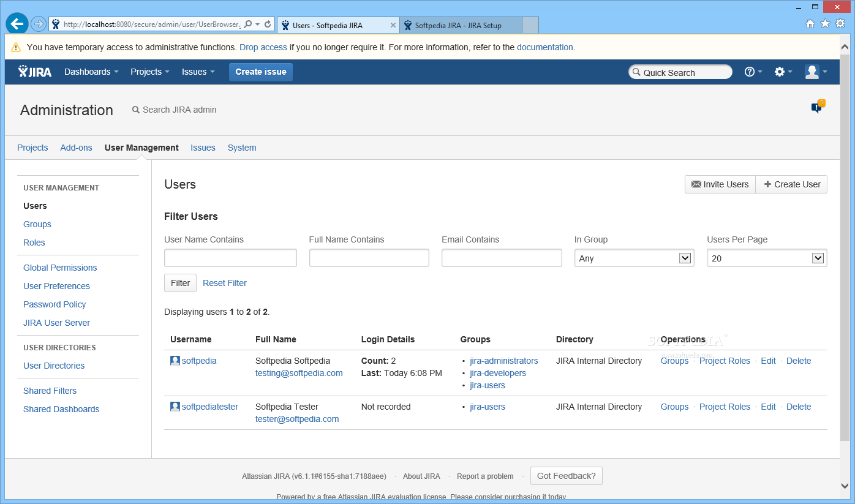The width and height of the screenshot is (855, 504).
Task: Switch to Softpedia JIRA - JIRA Setup tab
Action: (461, 25)
